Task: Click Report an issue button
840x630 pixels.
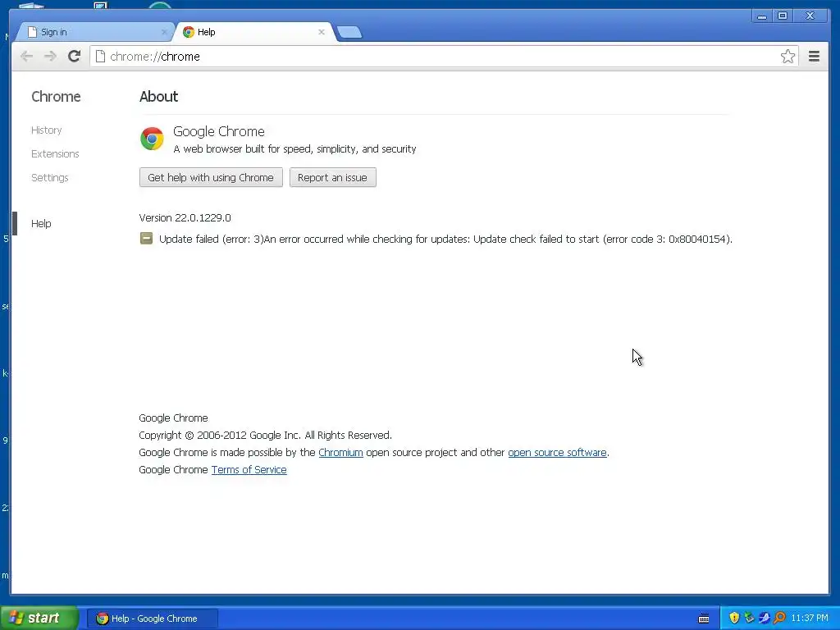Action: click(333, 177)
